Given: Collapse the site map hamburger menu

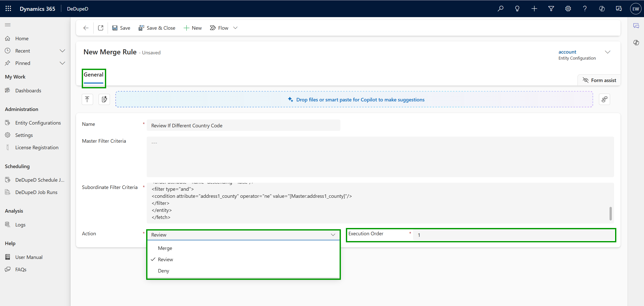Looking at the screenshot, I should click(x=8, y=25).
